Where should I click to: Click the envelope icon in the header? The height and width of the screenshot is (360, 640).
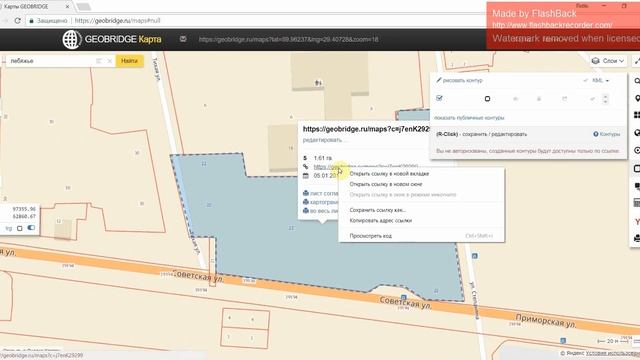(x=183, y=39)
